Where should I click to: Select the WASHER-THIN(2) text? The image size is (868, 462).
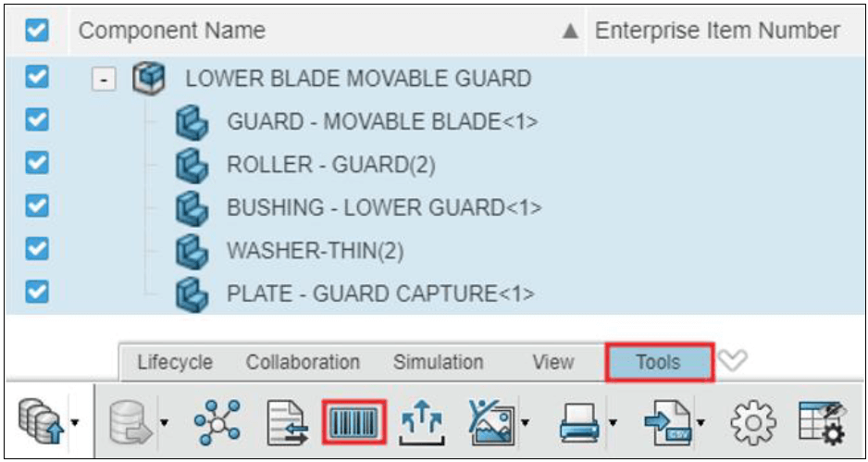pos(316,251)
